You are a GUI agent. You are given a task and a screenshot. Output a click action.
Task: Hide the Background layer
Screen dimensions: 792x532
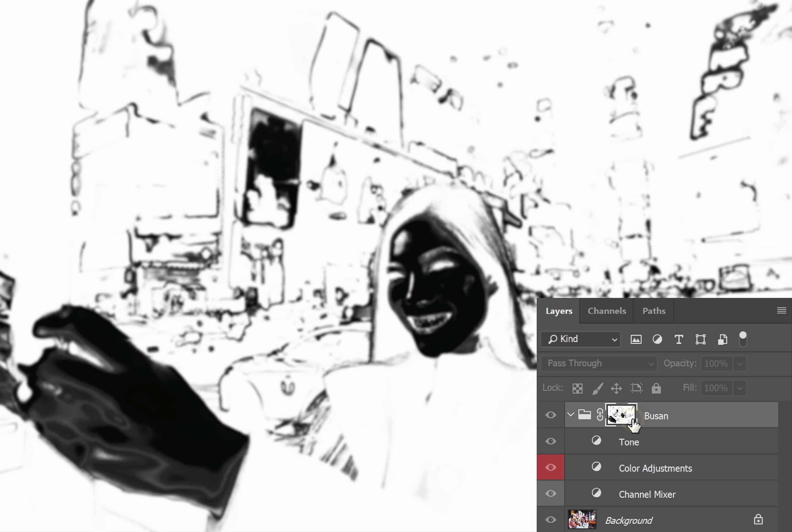[x=551, y=520]
